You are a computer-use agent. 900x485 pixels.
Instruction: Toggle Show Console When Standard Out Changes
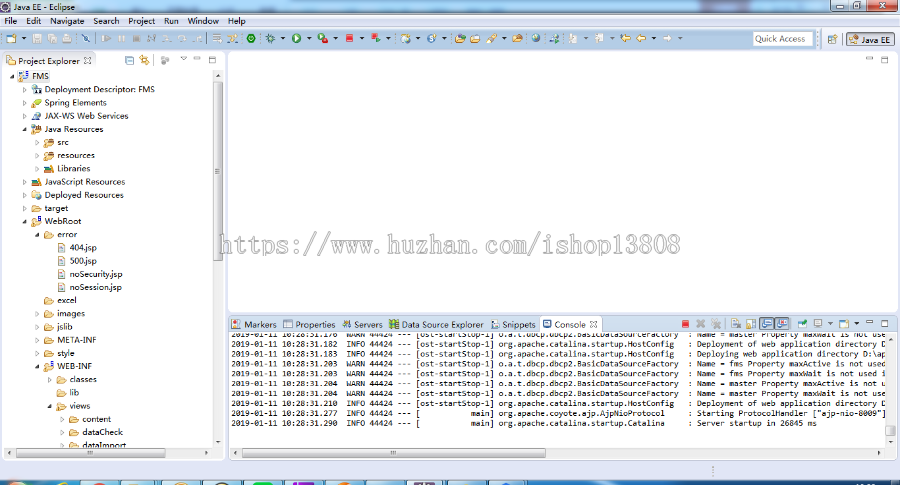pos(766,324)
